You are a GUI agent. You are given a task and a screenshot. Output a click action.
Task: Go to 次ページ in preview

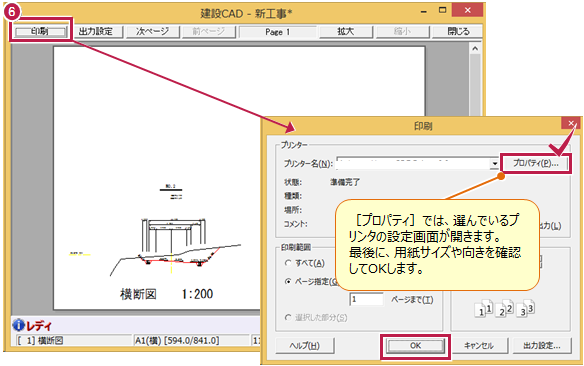point(152,32)
